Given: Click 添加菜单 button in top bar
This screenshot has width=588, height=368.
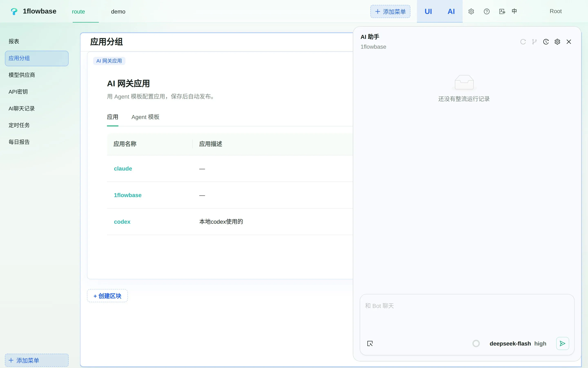Looking at the screenshot, I should click(390, 11).
